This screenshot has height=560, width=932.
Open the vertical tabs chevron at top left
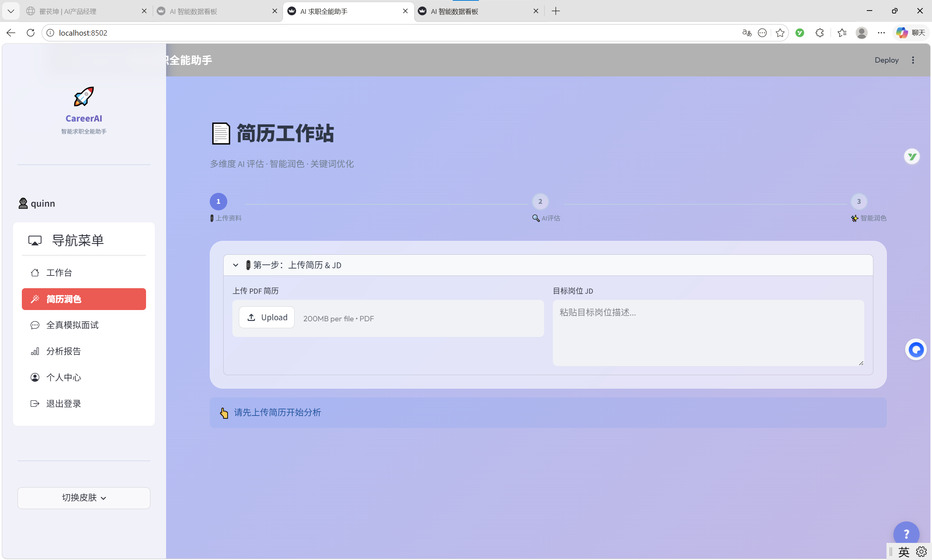click(11, 11)
